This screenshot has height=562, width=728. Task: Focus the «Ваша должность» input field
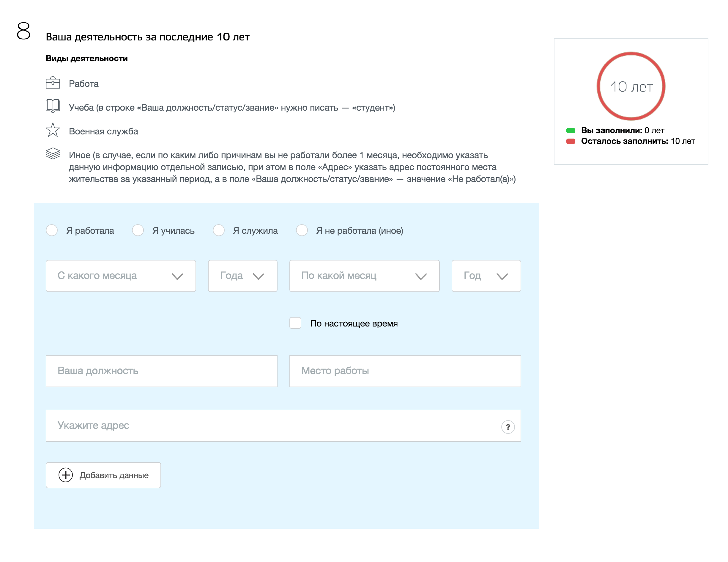click(162, 371)
